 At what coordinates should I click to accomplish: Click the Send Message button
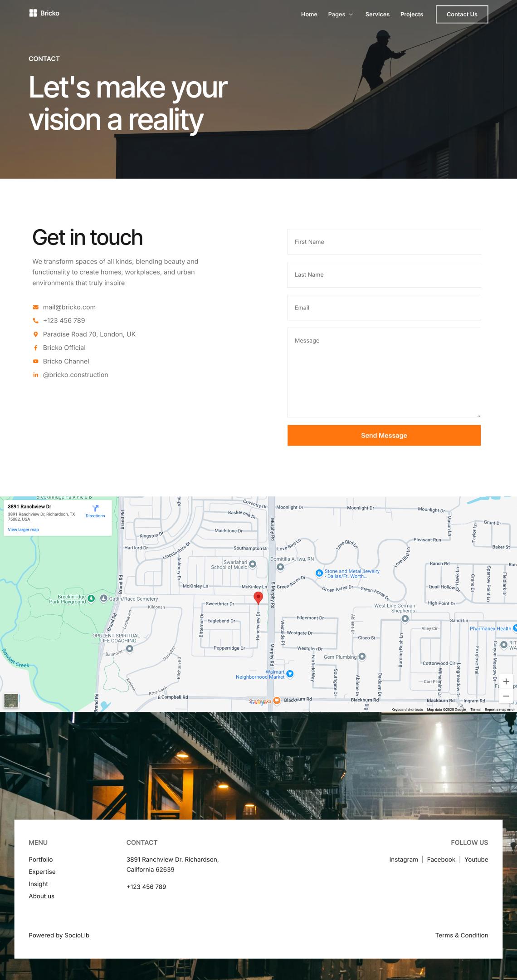click(384, 436)
